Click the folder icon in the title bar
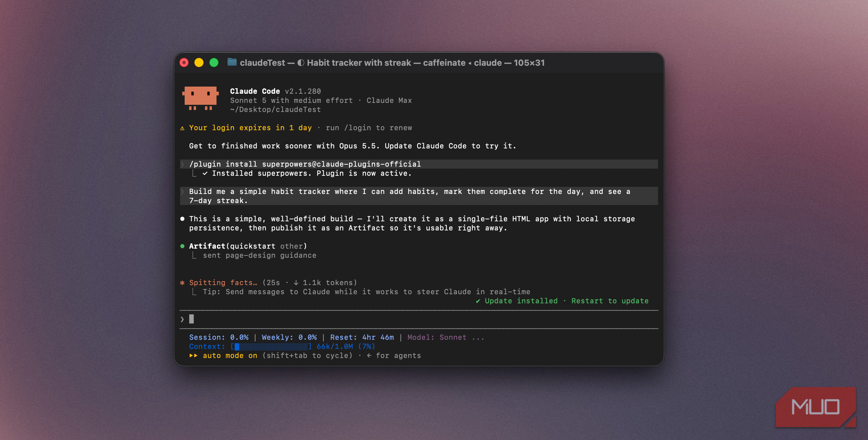The width and height of the screenshot is (868, 440). pyautogui.click(x=232, y=62)
